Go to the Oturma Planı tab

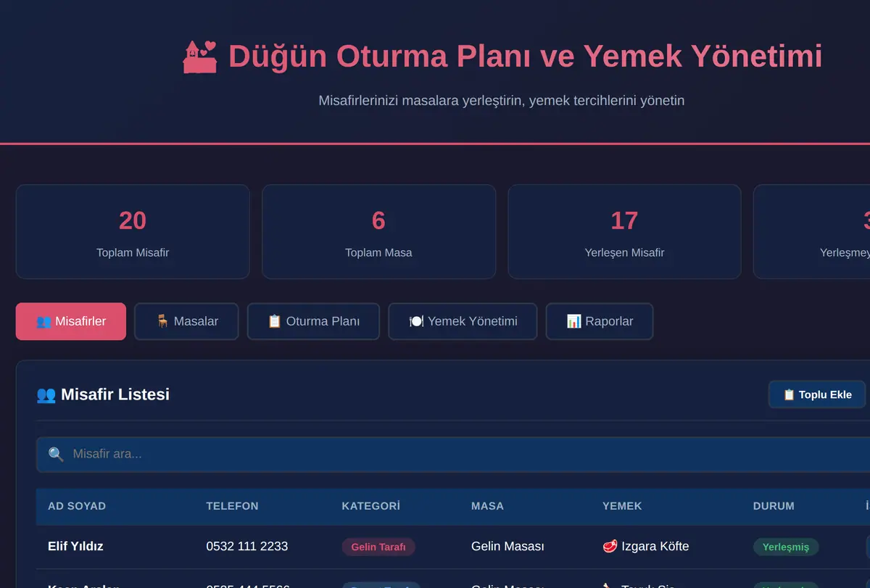point(313,321)
